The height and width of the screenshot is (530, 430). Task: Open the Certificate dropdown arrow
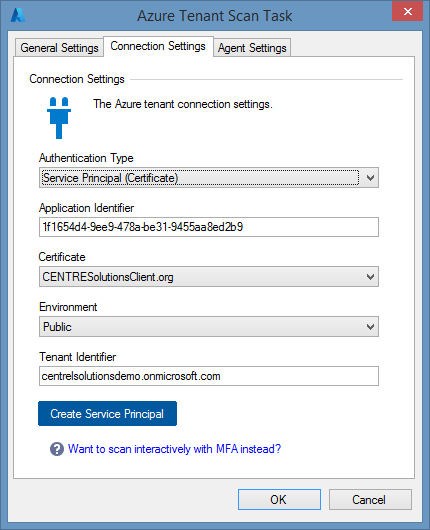coord(370,277)
